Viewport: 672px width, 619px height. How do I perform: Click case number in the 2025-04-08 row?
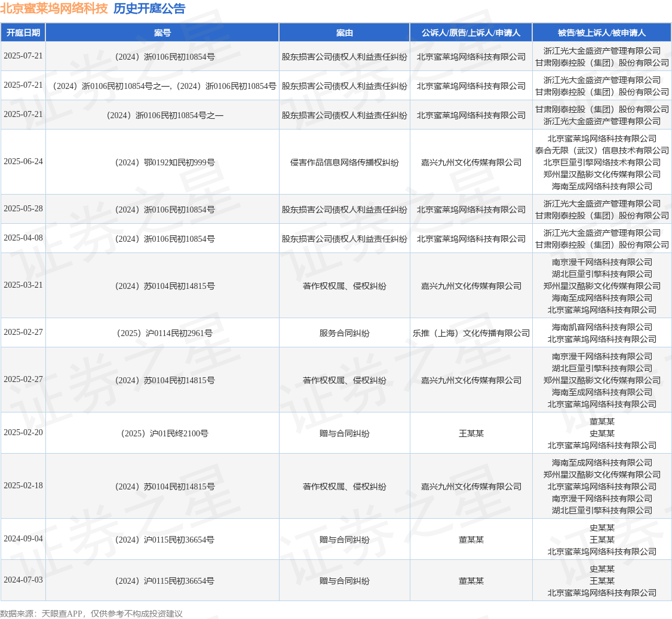[165, 239]
